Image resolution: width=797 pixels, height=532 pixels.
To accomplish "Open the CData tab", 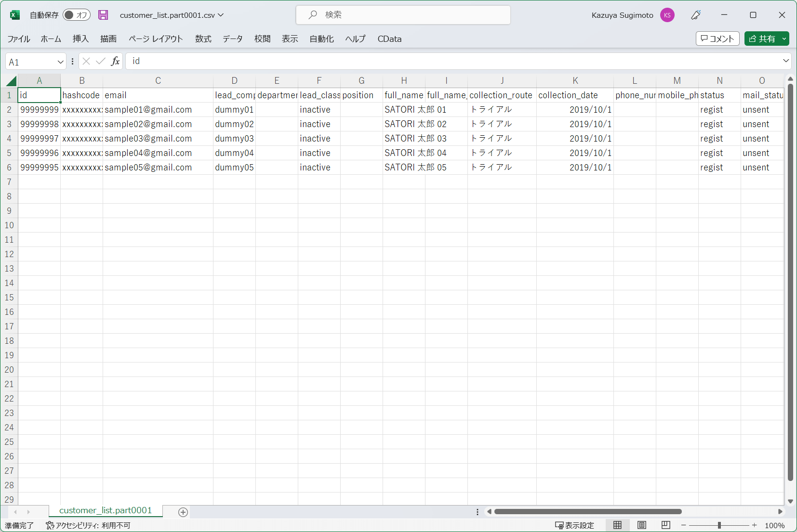I will (x=389, y=39).
